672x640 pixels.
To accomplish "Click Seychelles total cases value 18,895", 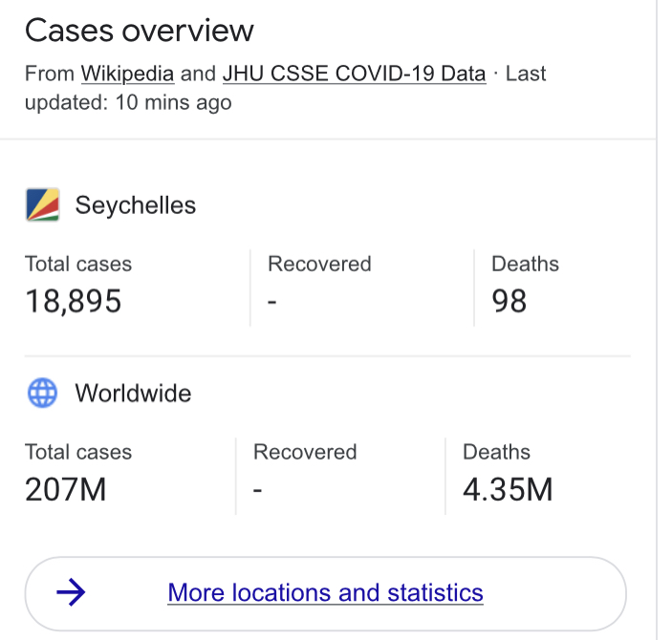I will [x=74, y=302].
